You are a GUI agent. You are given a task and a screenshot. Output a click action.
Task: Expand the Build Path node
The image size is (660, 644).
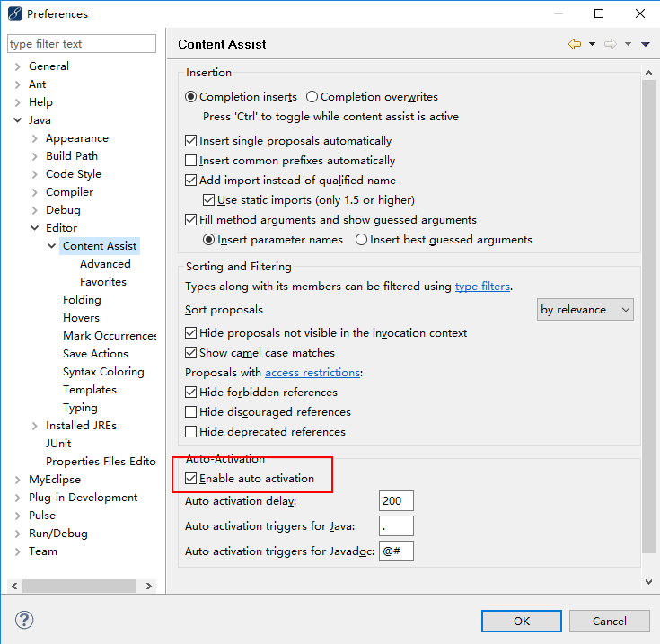pos(35,156)
